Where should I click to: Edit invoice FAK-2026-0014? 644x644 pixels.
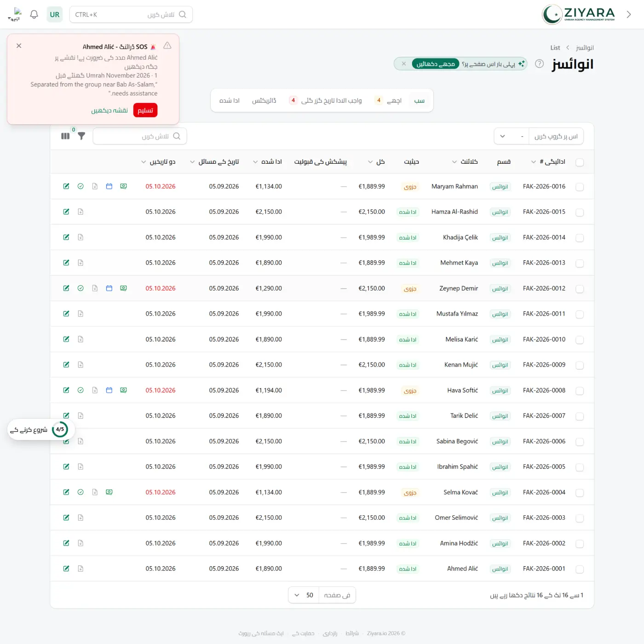pos(66,237)
